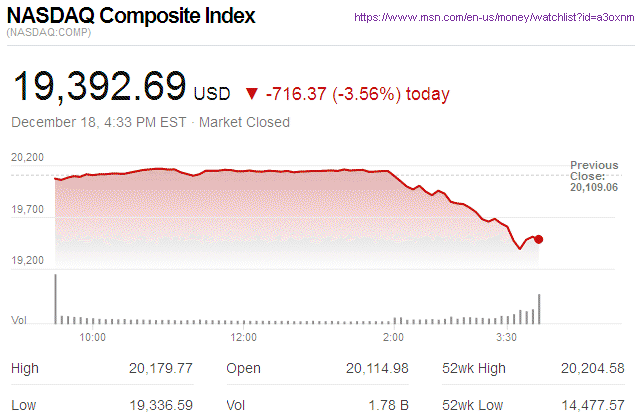Viewport: 640px width, 420px height.
Task: Click the 2:00 time axis label
Action: tap(394, 337)
